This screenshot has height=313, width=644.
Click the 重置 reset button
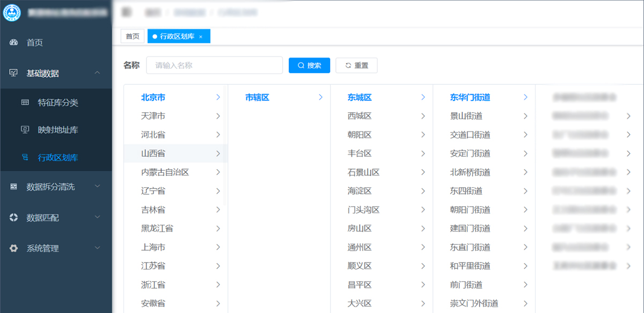pos(356,65)
